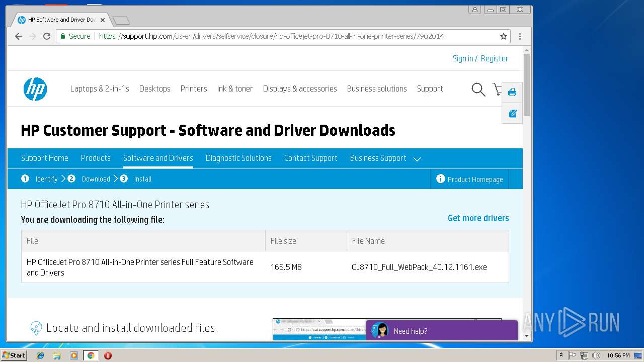Open the shopping cart icon

(x=497, y=89)
